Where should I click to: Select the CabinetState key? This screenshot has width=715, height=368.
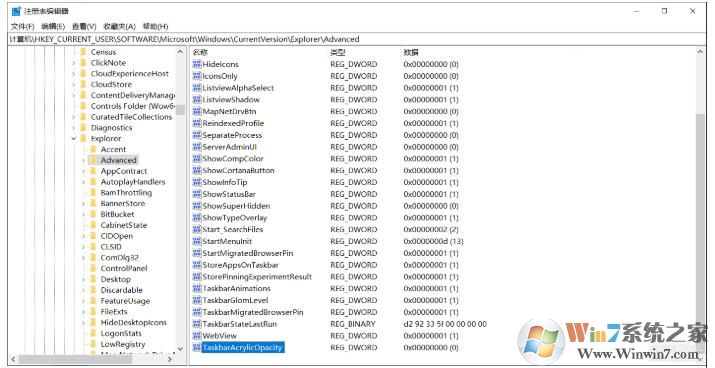(124, 225)
